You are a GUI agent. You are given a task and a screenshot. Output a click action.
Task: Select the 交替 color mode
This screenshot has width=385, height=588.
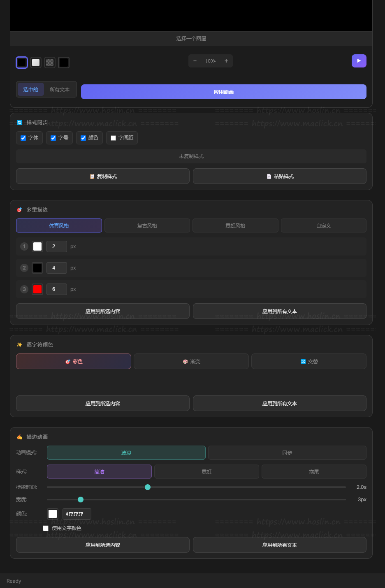pos(309,361)
